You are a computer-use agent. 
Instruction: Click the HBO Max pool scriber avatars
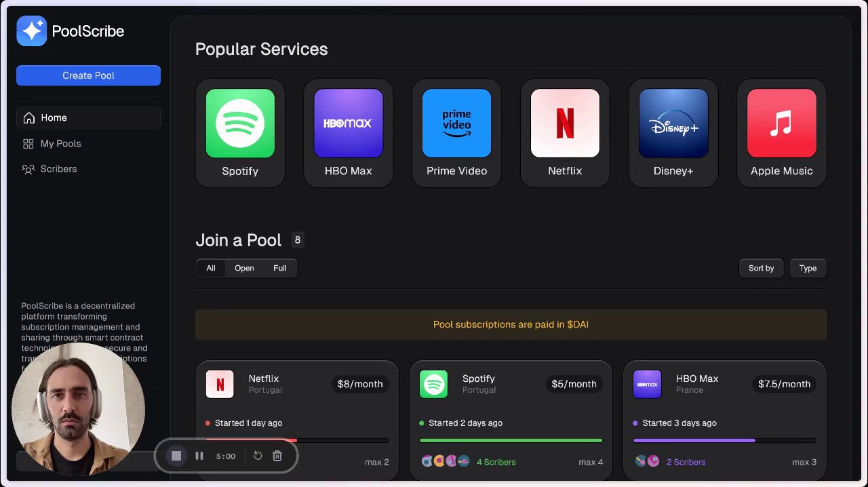[648, 461]
